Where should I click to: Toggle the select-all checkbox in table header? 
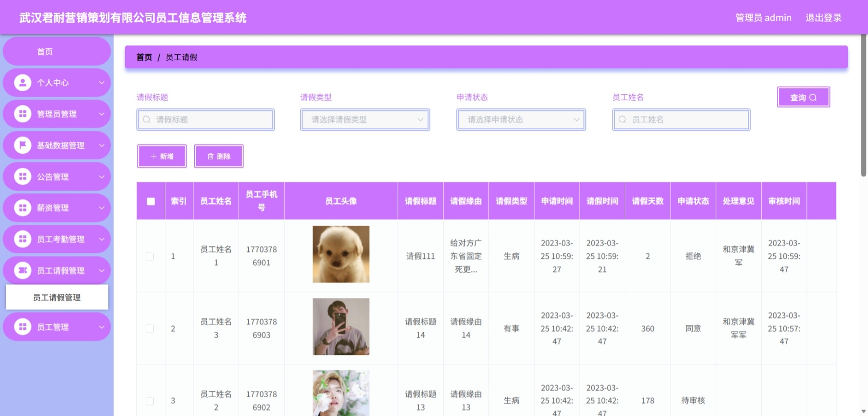[x=151, y=201]
